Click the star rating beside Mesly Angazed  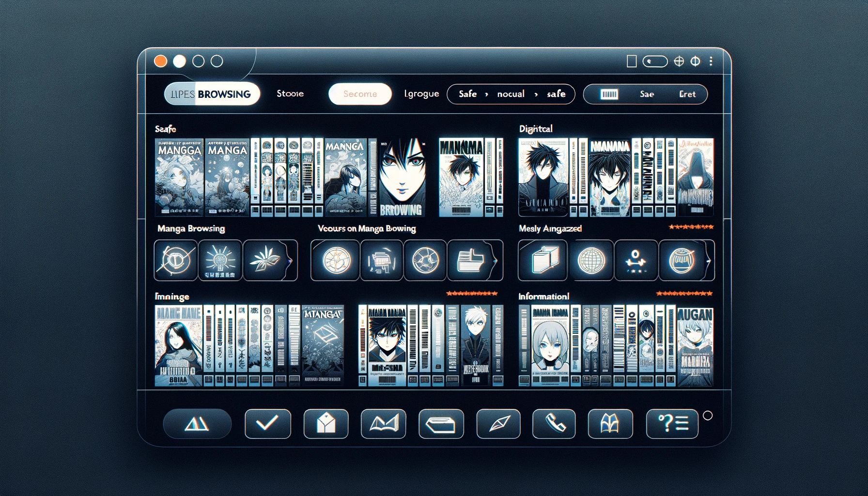point(691,227)
